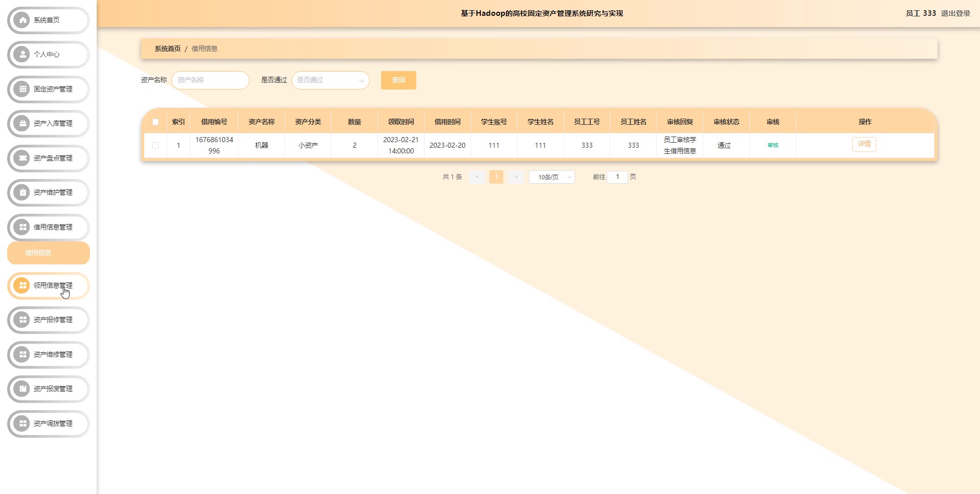This screenshot has height=494, width=980.
Task: Select the 借用信息 submenu item
Action: pos(49,253)
